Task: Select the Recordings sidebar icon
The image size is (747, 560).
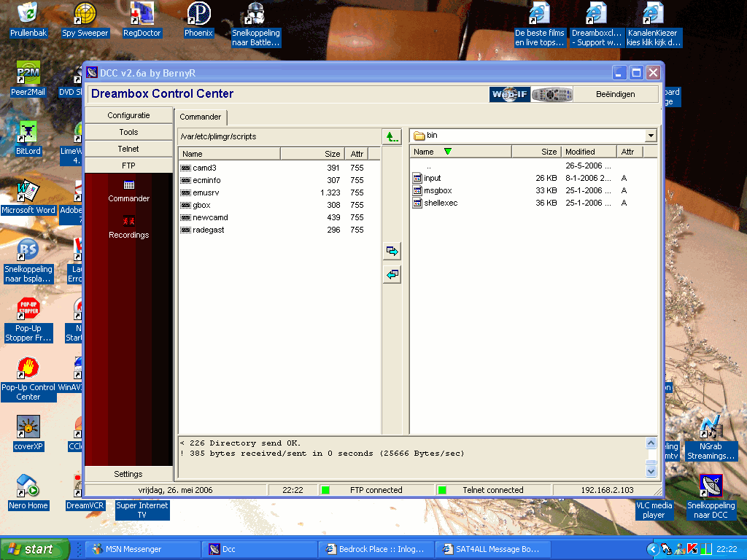Action: 128,227
